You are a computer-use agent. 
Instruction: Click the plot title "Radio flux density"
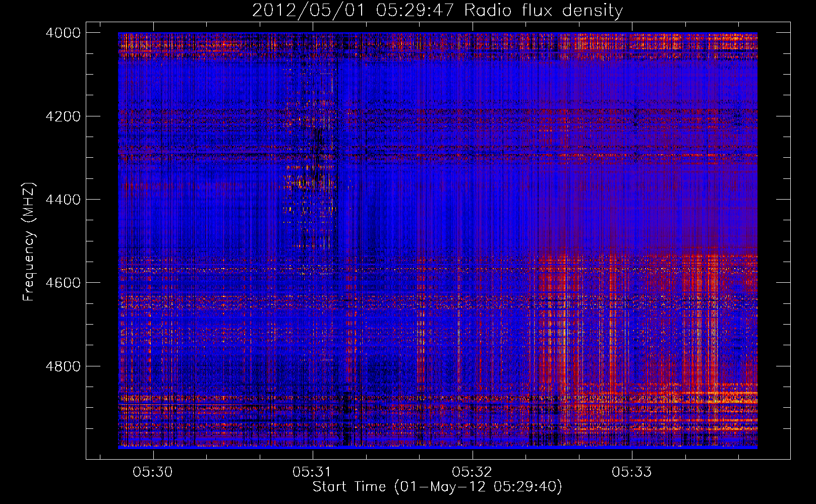click(x=543, y=10)
